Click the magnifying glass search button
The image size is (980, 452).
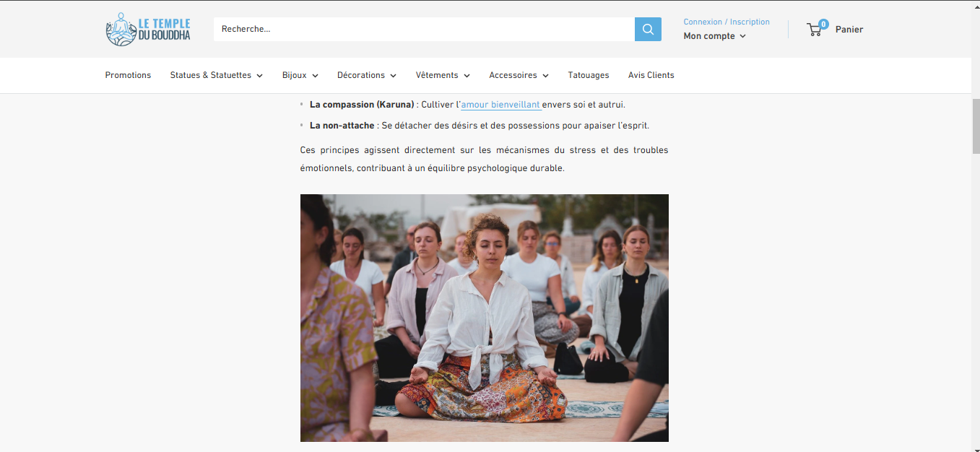tap(648, 29)
